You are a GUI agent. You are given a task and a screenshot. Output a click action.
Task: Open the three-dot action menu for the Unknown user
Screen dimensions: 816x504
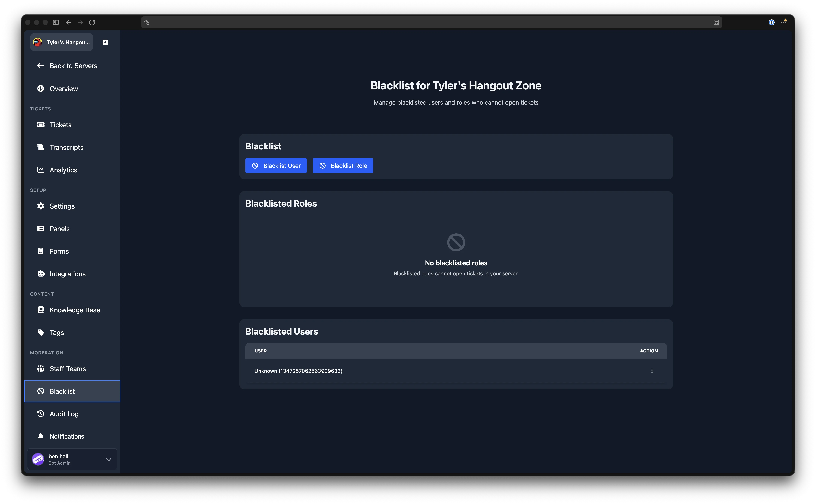click(652, 371)
